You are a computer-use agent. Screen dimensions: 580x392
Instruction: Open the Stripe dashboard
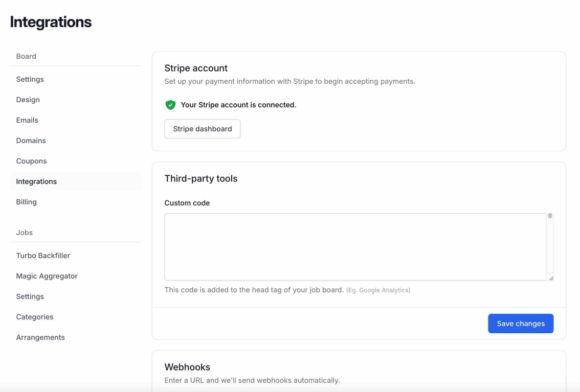tap(202, 128)
